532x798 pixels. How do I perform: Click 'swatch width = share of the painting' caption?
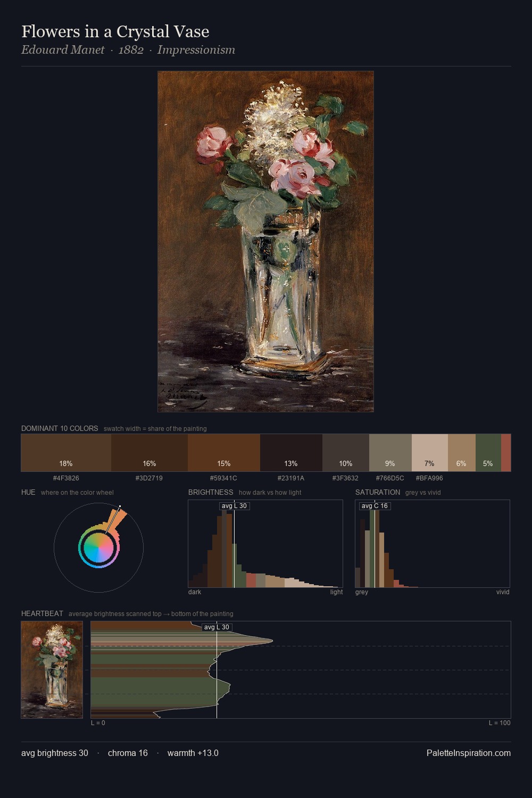click(x=155, y=429)
